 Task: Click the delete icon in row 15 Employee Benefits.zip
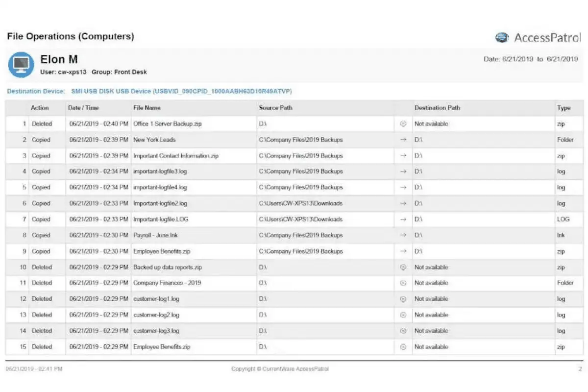(x=403, y=346)
